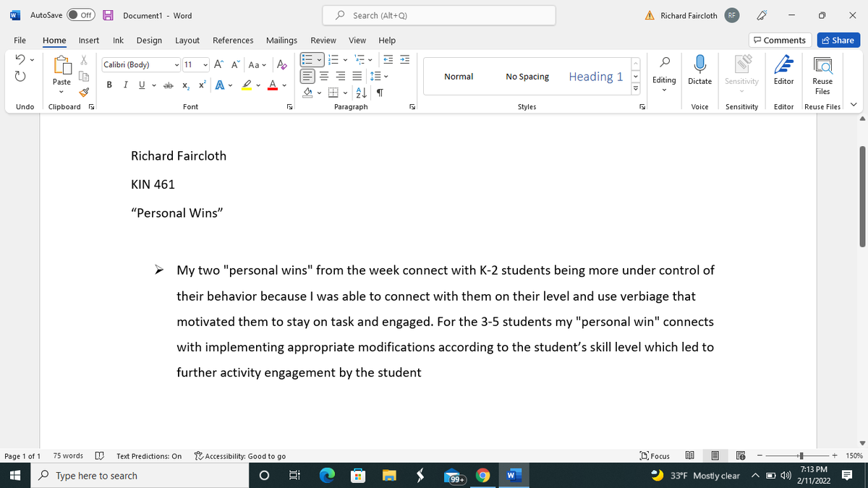
Task: Open Borders dropdown arrow
Action: pyautogui.click(x=345, y=92)
